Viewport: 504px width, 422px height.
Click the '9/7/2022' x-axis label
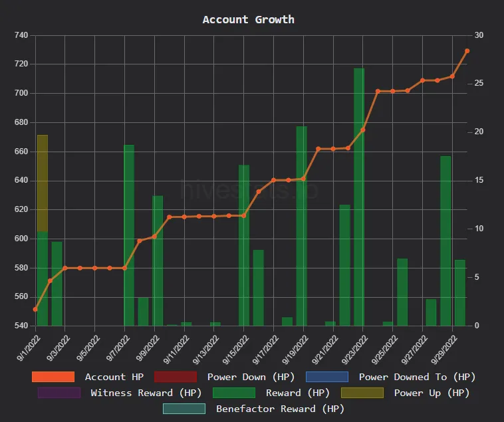[x=118, y=348]
